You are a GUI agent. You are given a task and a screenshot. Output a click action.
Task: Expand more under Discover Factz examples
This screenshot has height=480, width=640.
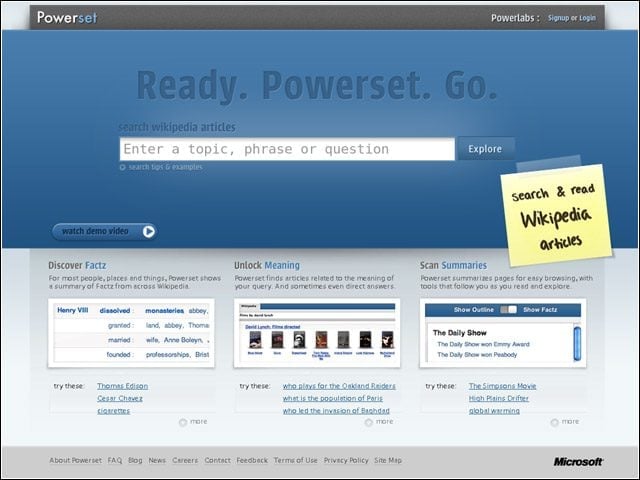(x=193, y=422)
